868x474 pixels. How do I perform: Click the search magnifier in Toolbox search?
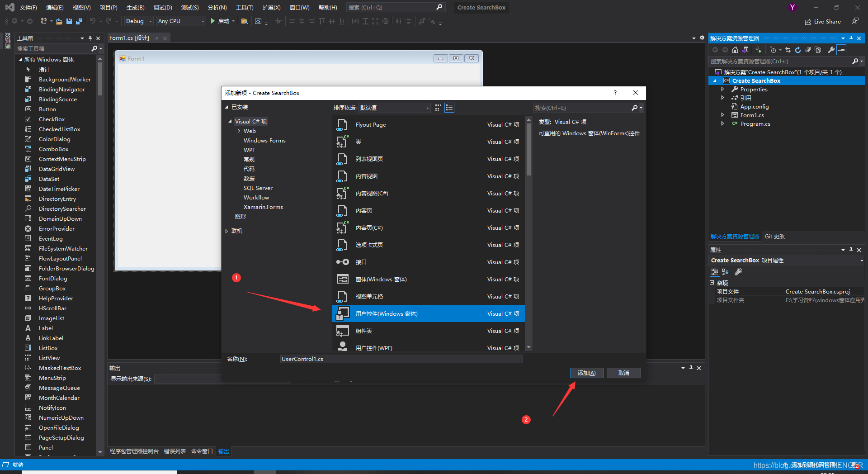tap(94, 48)
